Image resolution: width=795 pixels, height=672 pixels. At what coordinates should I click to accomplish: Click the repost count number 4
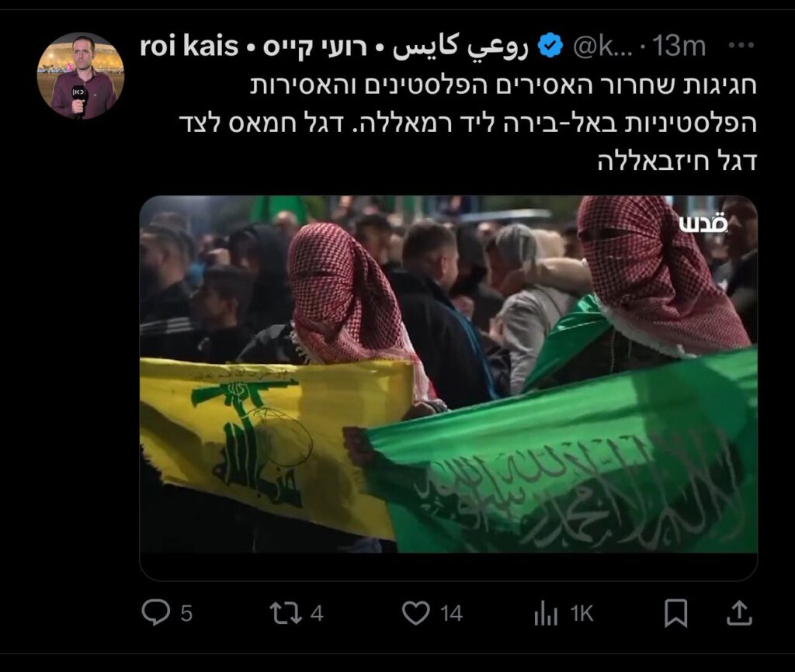pyautogui.click(x=317, y=614)
